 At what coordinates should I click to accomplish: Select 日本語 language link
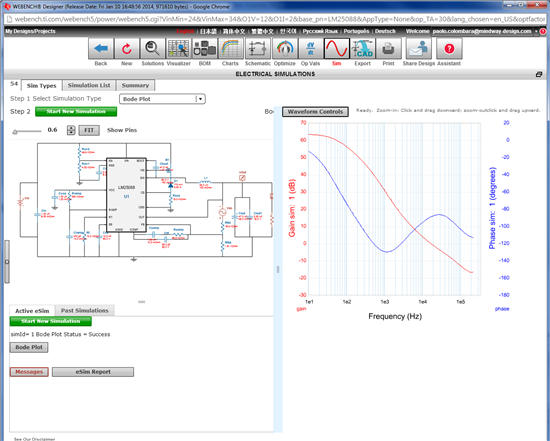[x=208, y=31]
